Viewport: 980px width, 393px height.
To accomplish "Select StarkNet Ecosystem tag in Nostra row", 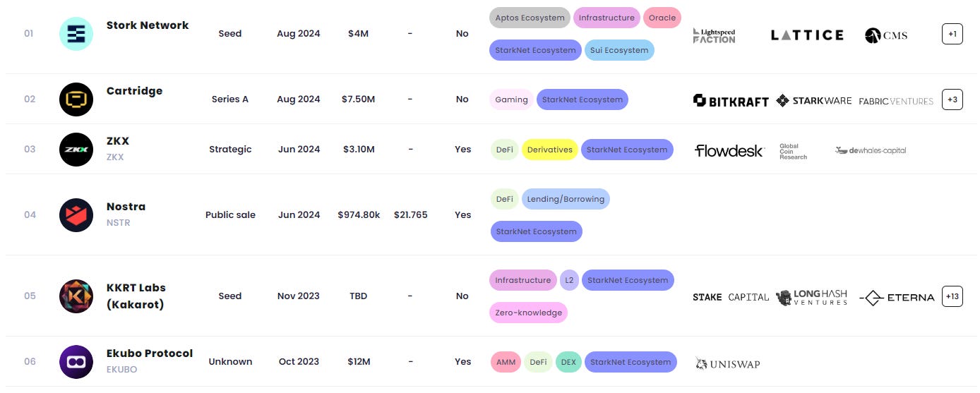I will click(536, 231).
